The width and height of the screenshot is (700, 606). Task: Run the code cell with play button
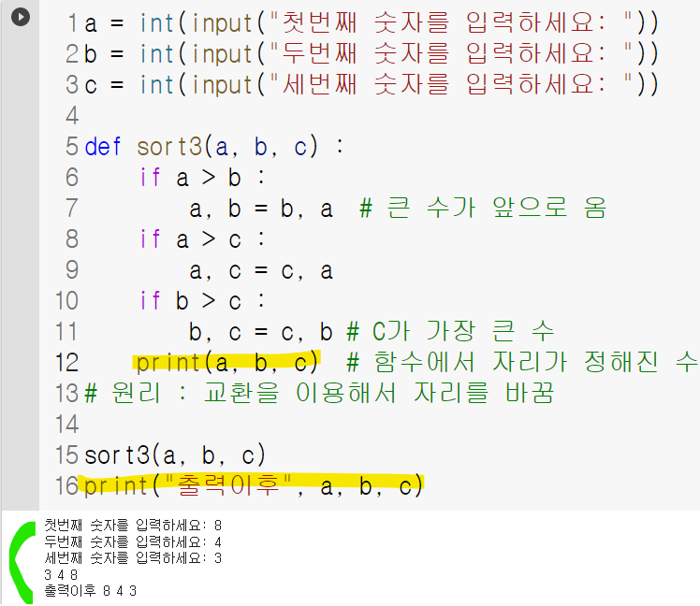click(21, 18)
